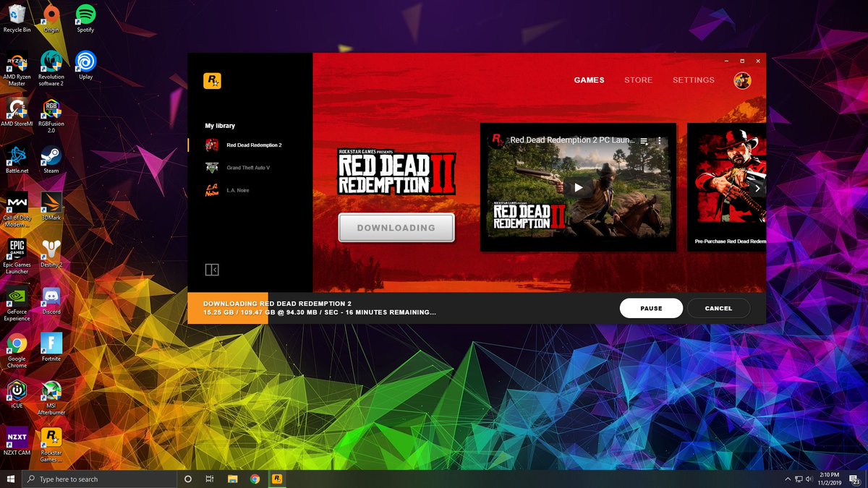Open Chrome from the taskbar

click(x=255, y=479)
